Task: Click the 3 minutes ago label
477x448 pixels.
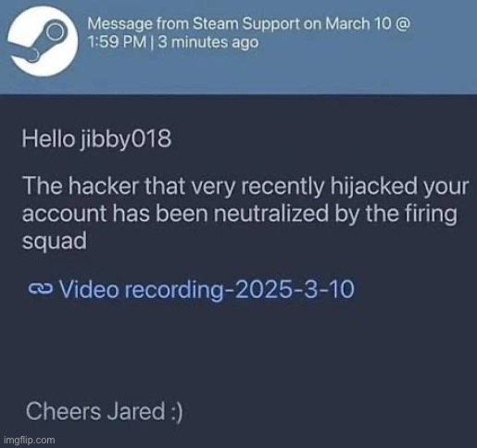Action: coord(208,42)
